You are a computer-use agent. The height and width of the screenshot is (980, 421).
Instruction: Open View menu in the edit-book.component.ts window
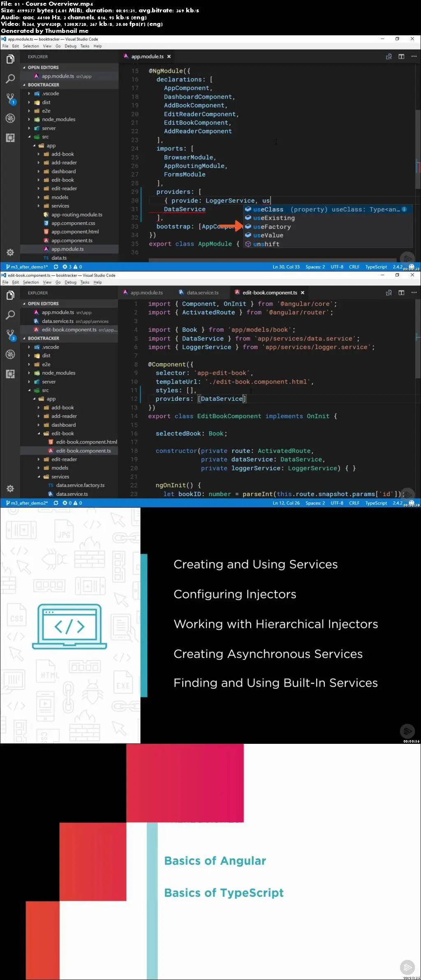pos(47,283)
